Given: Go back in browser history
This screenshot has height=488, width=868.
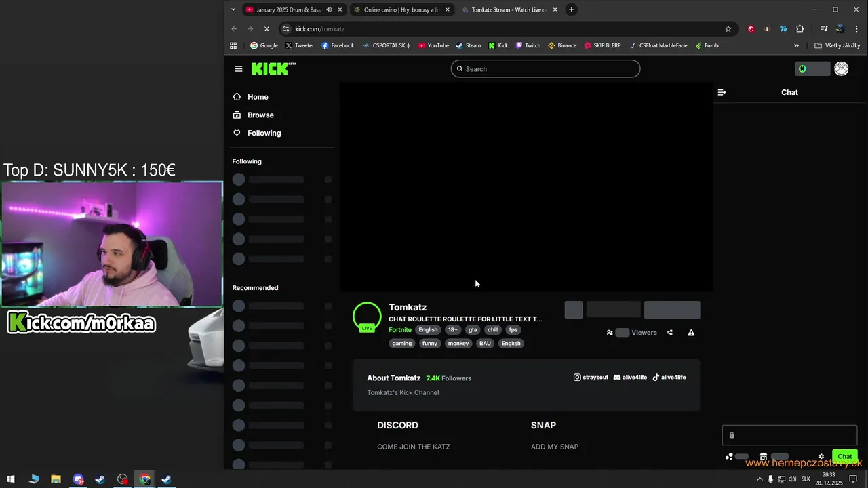Looking at the screenshot, I should pos(234,29).
